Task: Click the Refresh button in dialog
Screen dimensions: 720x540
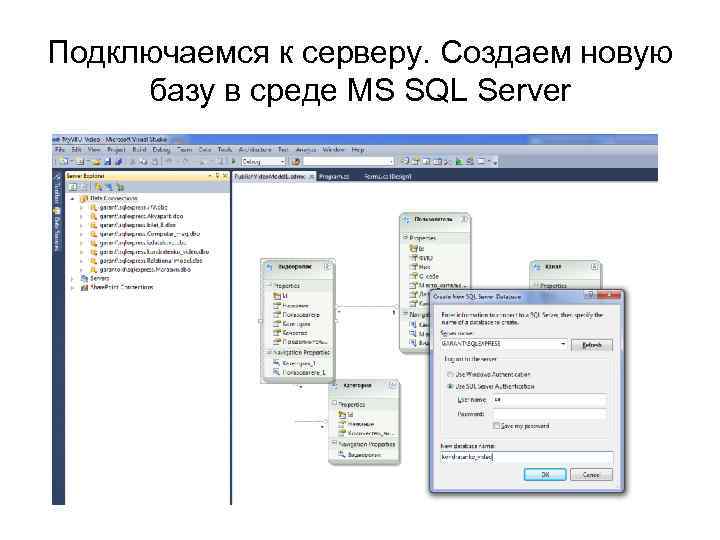Action: click(x=591, y=345)
